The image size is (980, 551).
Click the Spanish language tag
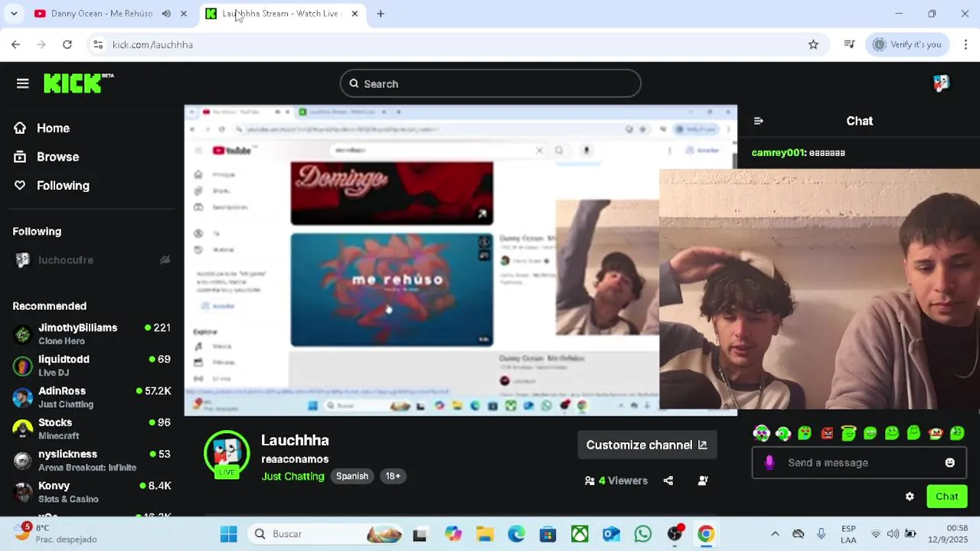coord(352,476)
